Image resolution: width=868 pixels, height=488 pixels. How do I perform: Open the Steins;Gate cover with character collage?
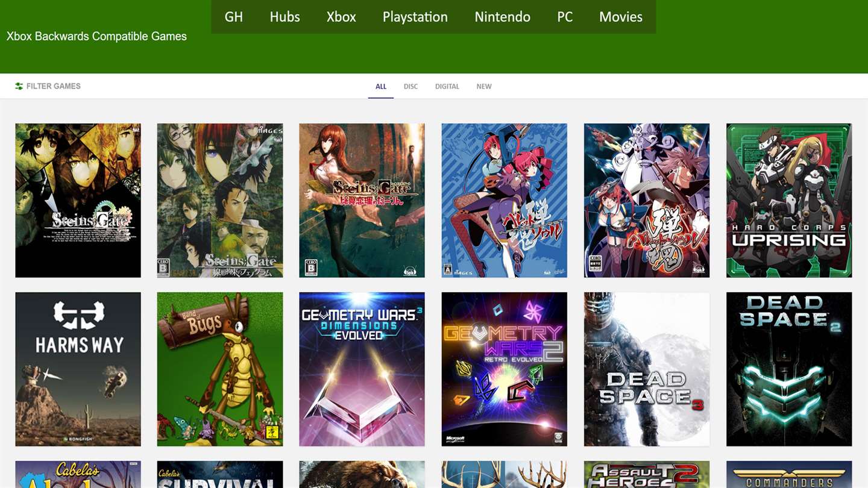pyautogui.click(x=220, y=201)
